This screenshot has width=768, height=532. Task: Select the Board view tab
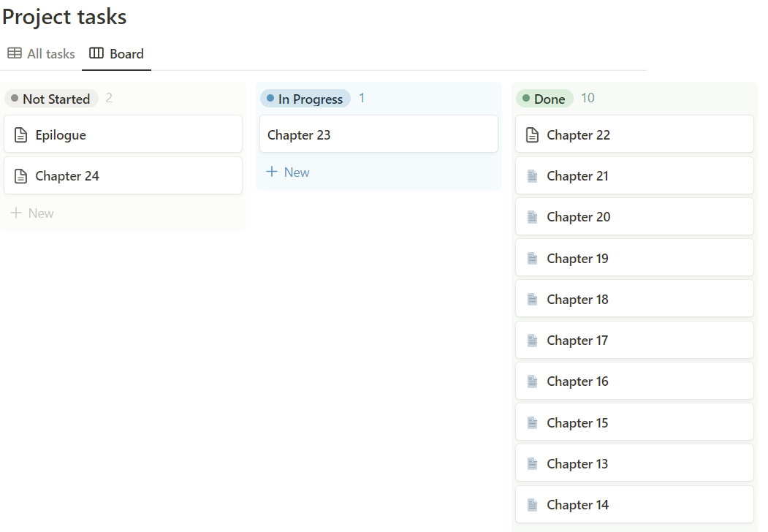coord(117,54)
